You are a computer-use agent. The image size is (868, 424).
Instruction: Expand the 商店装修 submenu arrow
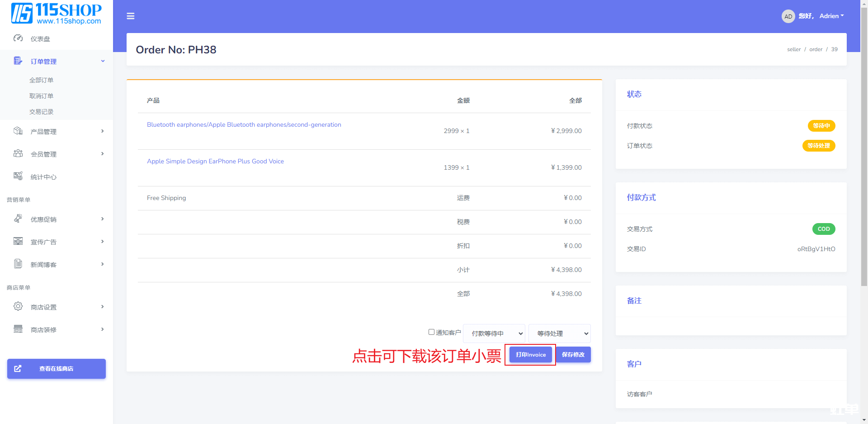(x=103, y=329)
